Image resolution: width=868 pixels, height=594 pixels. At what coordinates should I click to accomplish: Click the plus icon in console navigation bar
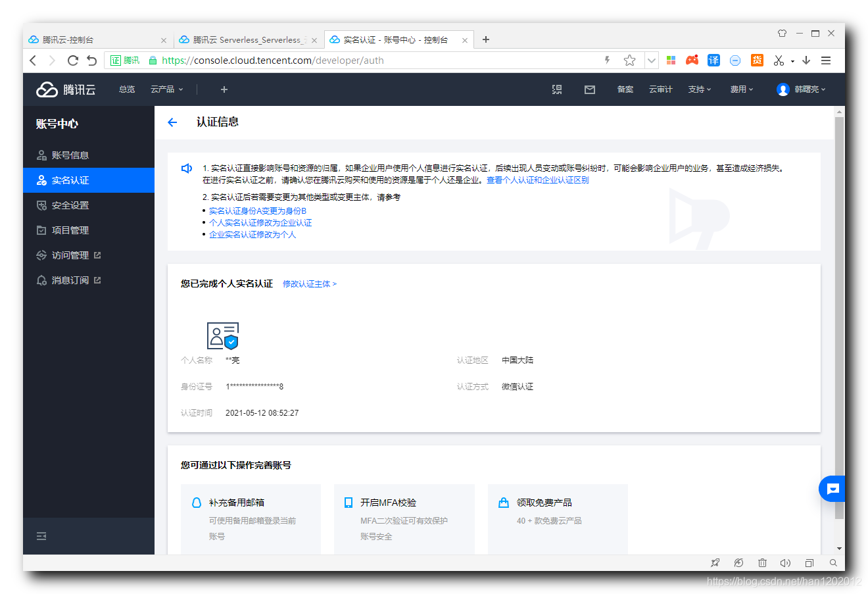click(x=224, y=89)
